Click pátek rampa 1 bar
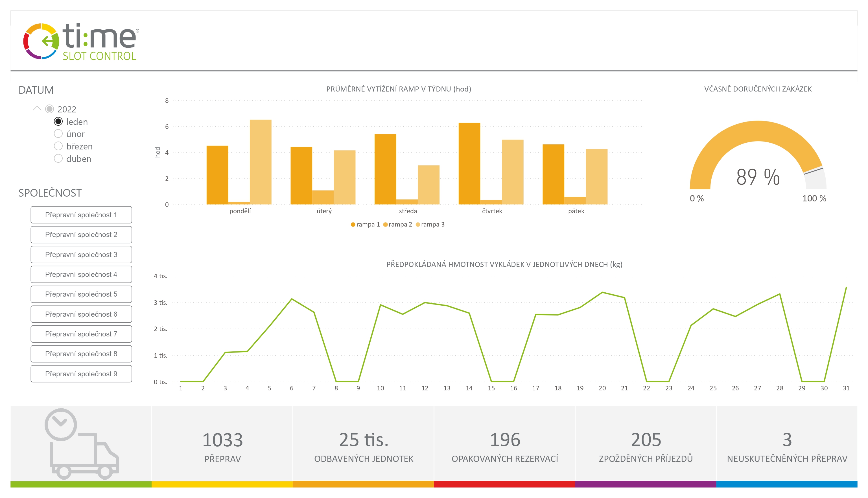 point(553,175)
